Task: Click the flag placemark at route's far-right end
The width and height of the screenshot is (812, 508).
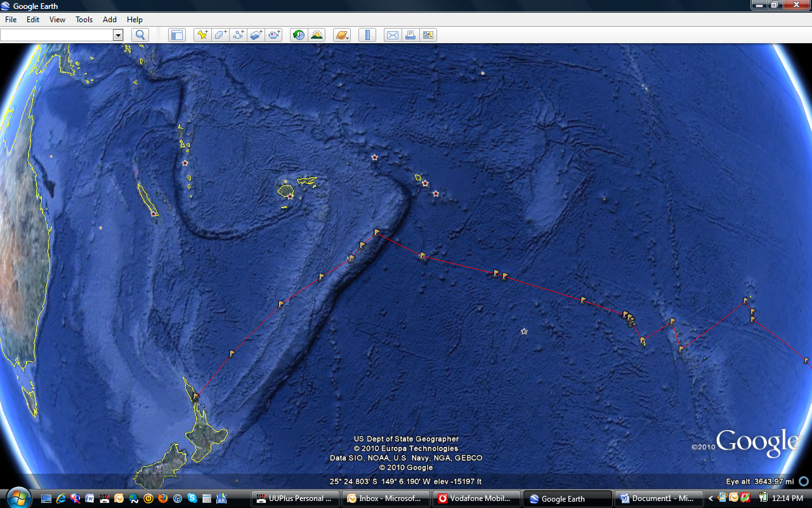Action: click(806, 360)
